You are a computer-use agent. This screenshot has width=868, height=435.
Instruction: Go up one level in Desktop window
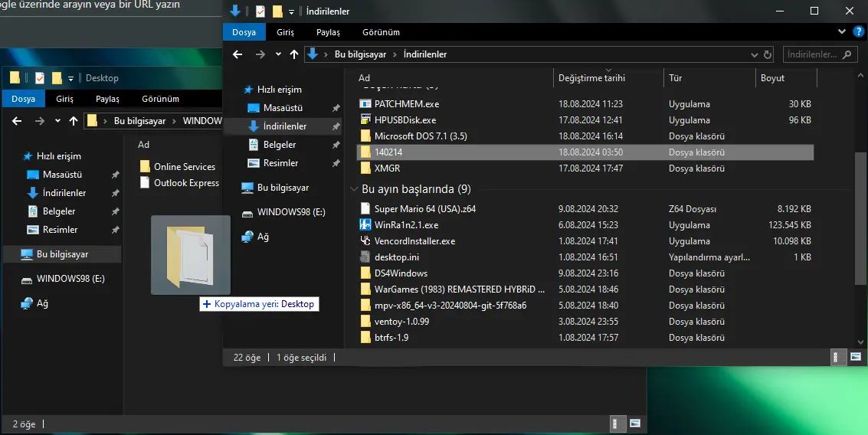[74, 121]
